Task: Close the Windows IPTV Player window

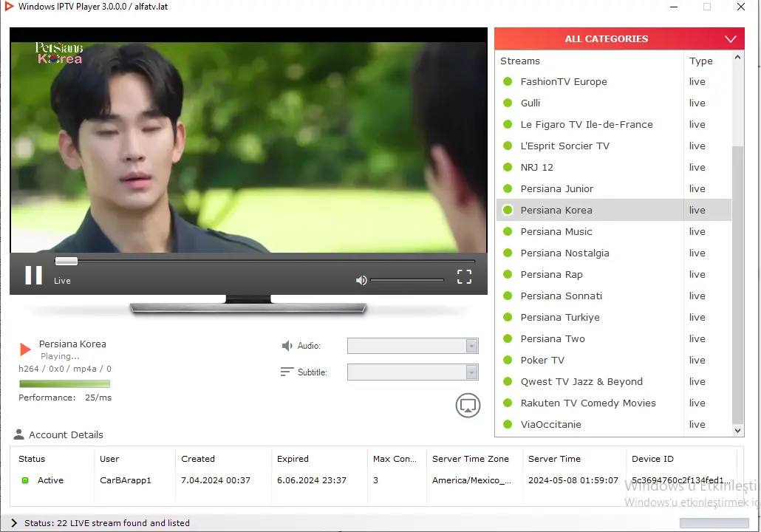Action: (x=740, y=7)
